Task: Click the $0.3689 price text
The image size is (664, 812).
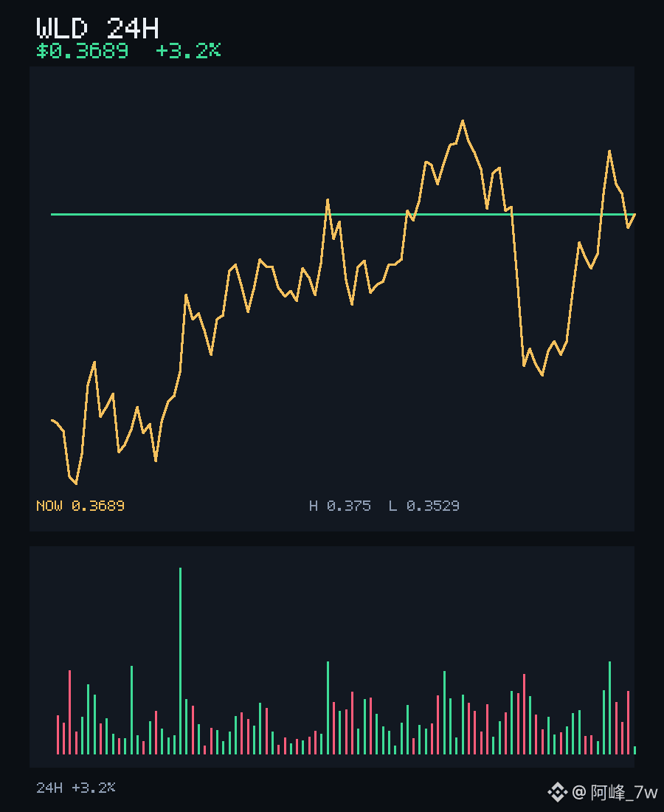Action: pos(83,51)
